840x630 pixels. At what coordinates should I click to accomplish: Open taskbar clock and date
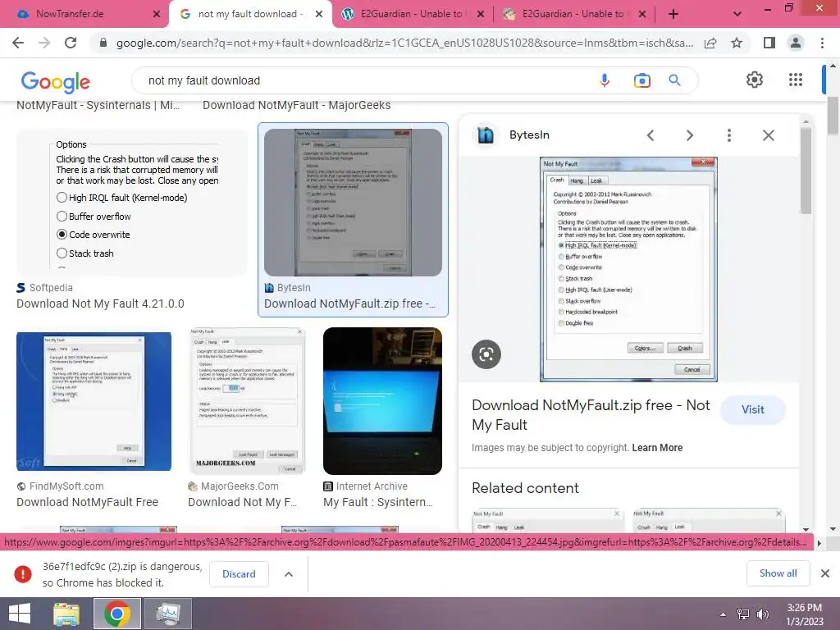[805, 614]
